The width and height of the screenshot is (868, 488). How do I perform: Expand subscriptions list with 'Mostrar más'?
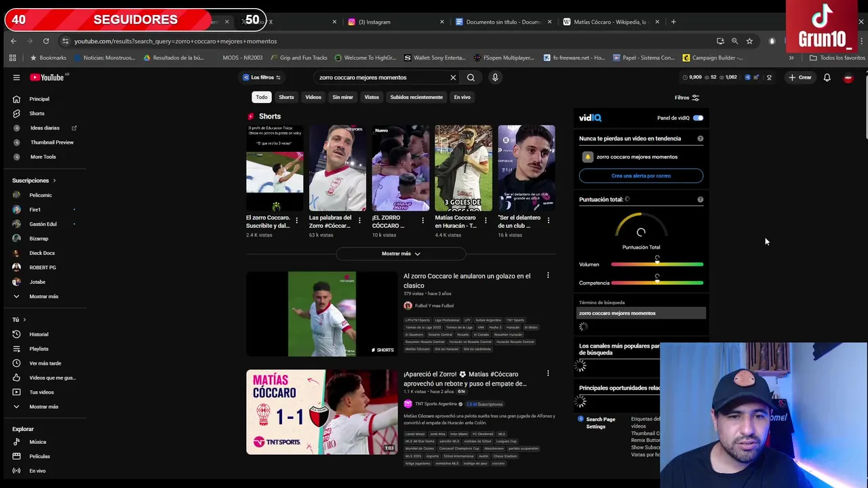coord(43,296)
